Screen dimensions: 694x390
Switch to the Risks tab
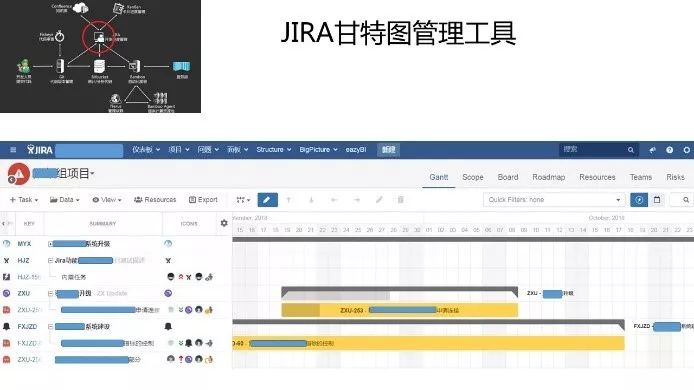(675, 177)
